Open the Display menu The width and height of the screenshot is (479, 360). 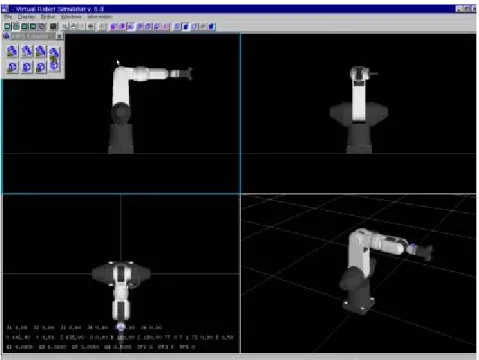26,17
